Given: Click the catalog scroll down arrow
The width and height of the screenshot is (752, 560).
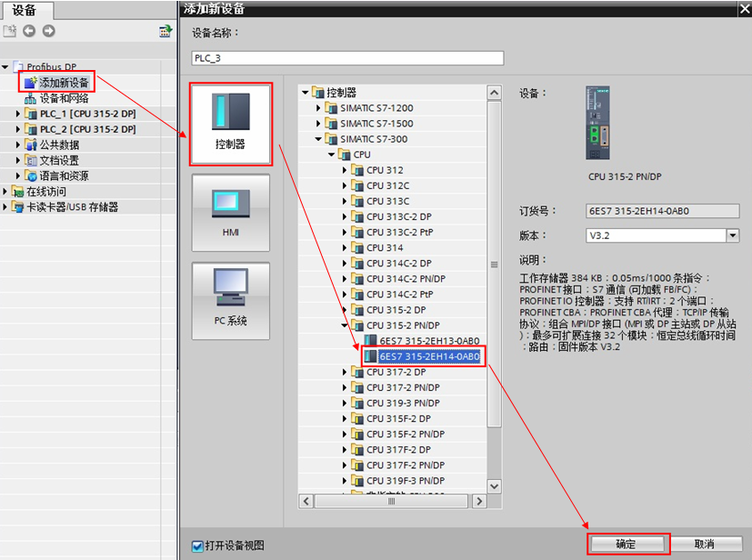Looking at the screenshot, I should (495, 485).
